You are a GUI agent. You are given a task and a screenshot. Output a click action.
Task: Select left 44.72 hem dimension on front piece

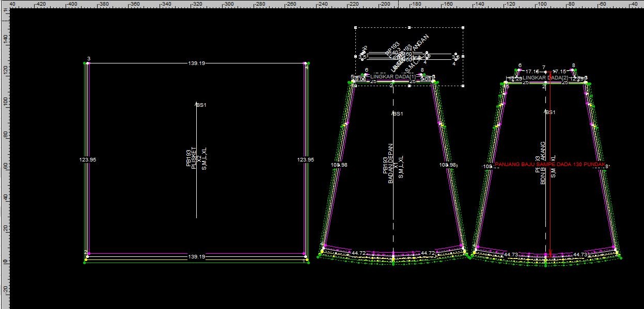click(x=358, y=253)
